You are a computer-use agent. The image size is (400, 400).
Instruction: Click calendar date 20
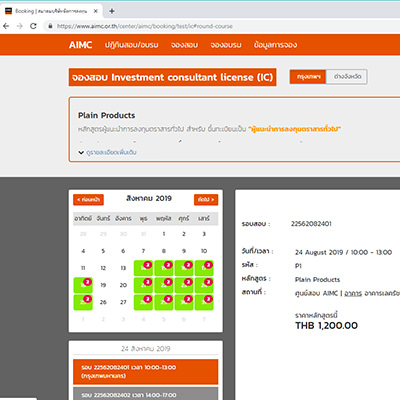(x=123, y=285)
